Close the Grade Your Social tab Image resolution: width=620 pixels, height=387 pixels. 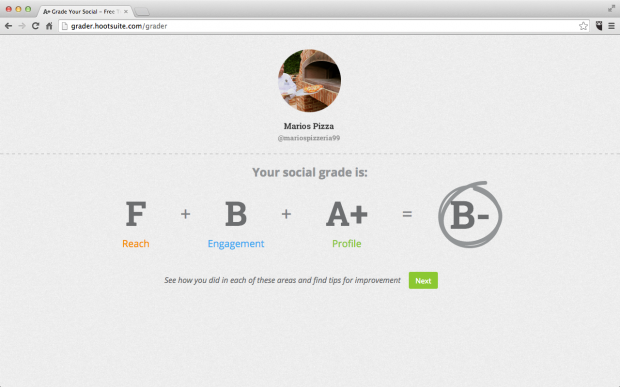(x=126, y=11)
